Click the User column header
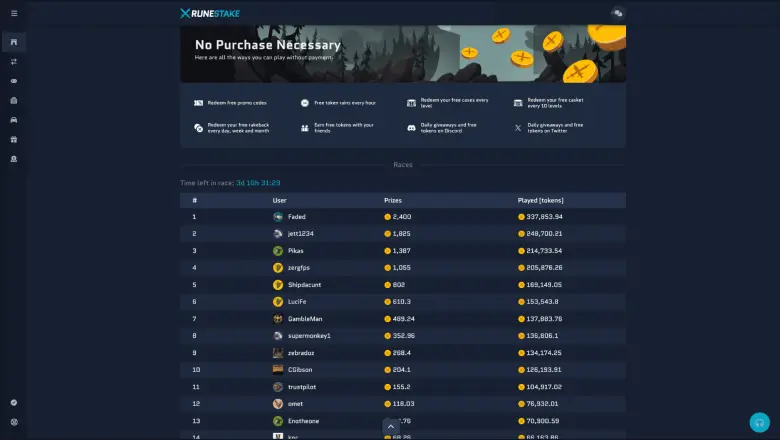The height and width of the screenshot is (440, 780). tap(279, 200)
